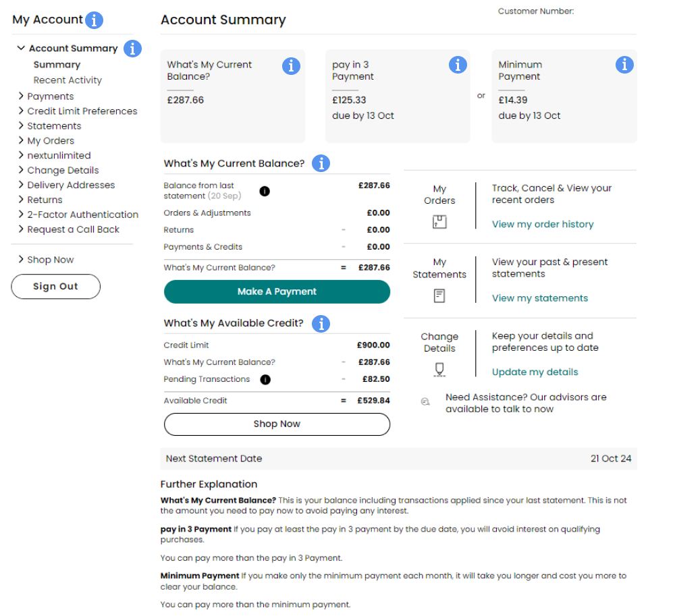Collapse the Account Summary section
Viewport: 675px width, 616px height.
[x=20, y=48]
